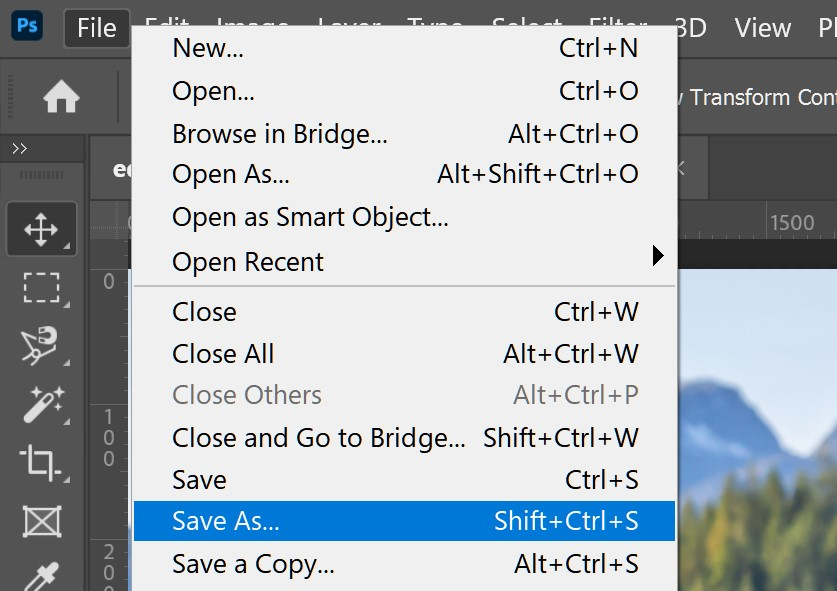The height and width of the screenshot is (591, 837).
Task: Expand the toolbar with double-arrow chevron
Action: (x=19, y=149)
